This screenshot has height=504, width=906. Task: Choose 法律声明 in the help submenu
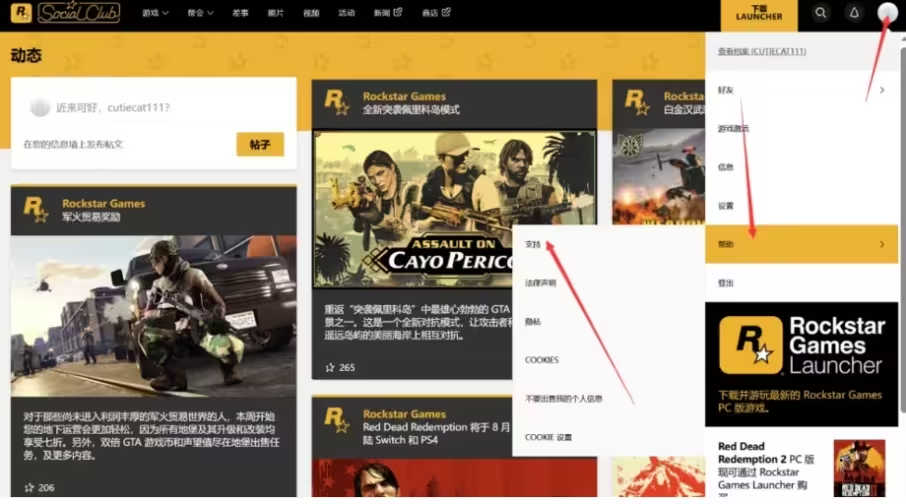pos(540,283)
